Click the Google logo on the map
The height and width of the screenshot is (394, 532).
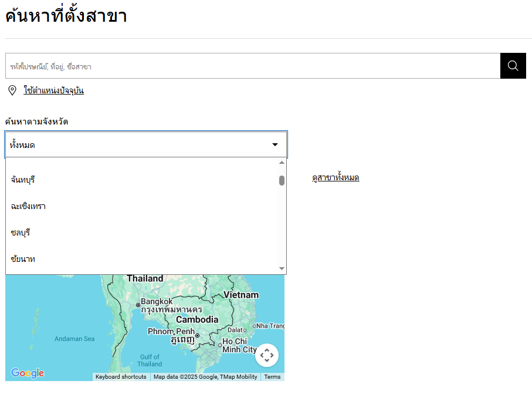coord(28,373)
